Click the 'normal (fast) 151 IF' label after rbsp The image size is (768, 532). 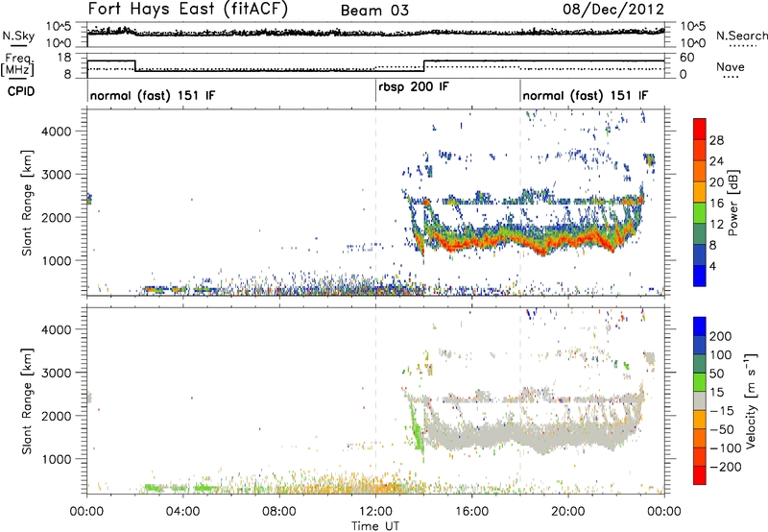[586, 95]
